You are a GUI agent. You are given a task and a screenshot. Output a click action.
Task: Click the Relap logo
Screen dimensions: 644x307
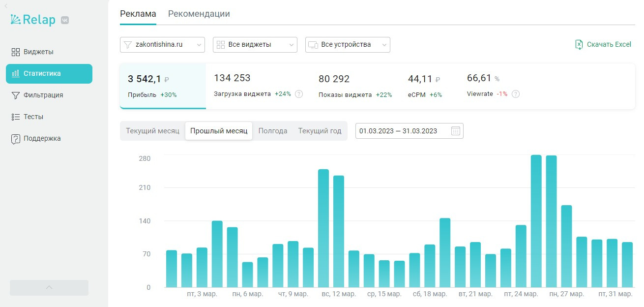(33, 20)
